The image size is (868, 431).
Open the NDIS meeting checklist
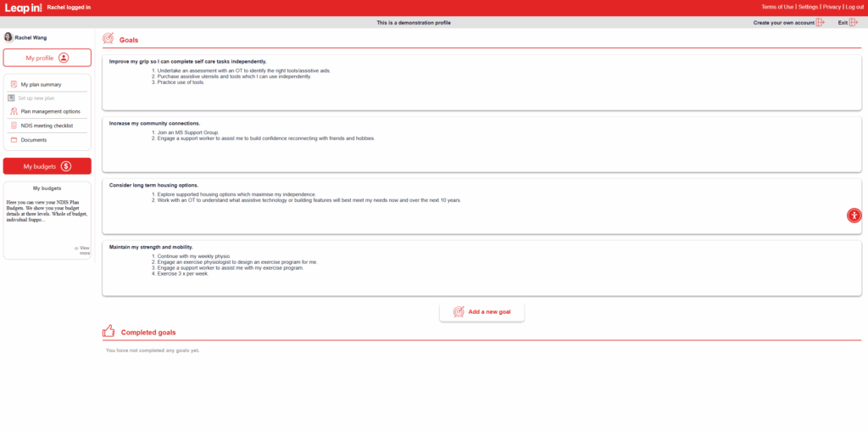tap(47, 126)
